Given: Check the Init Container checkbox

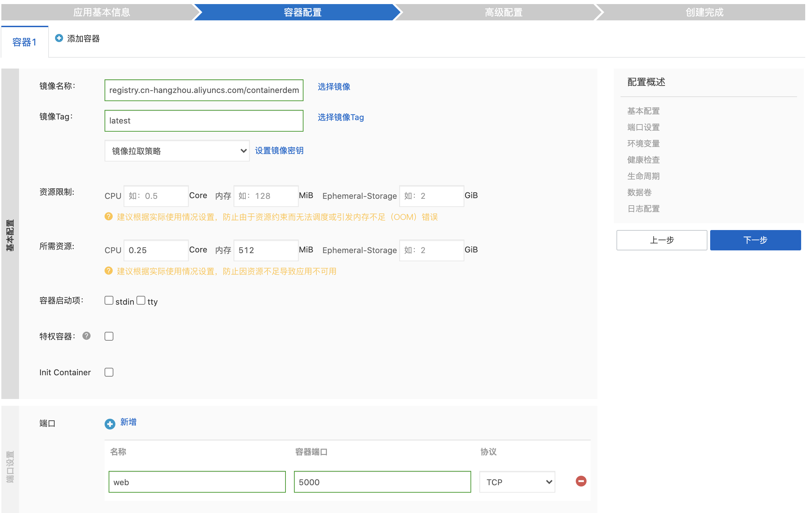Looking at the screenshot, I should 109,372.
